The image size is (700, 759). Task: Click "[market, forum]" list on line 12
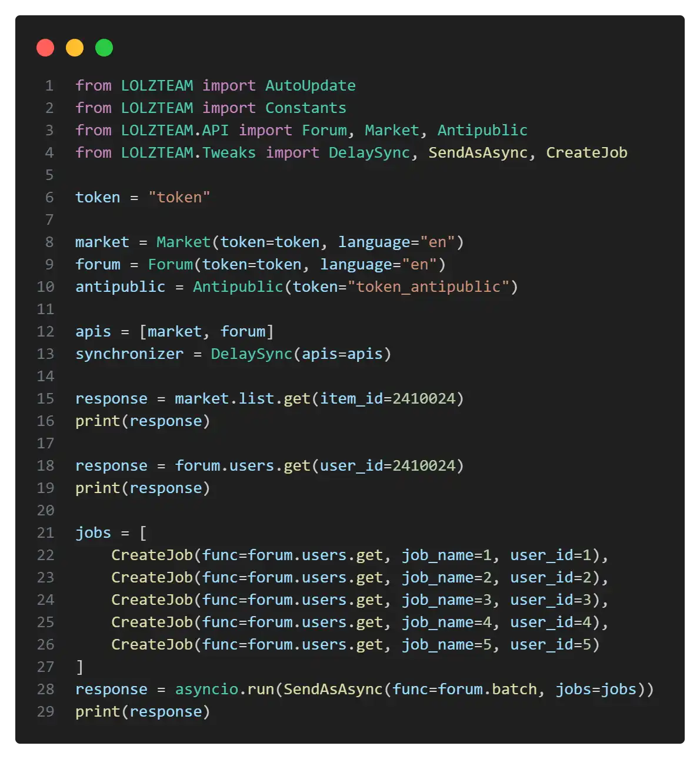206,332
